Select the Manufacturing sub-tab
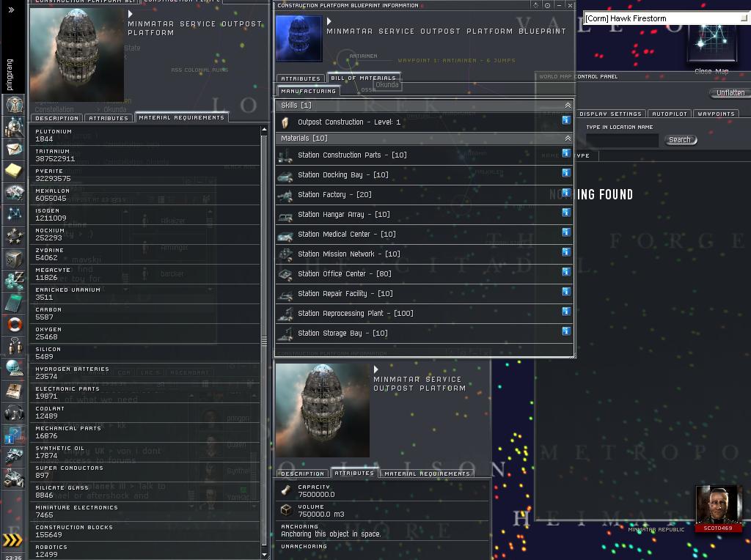Image resolution: width=751 pixels, height=560 pixels. tap(309, 91)
